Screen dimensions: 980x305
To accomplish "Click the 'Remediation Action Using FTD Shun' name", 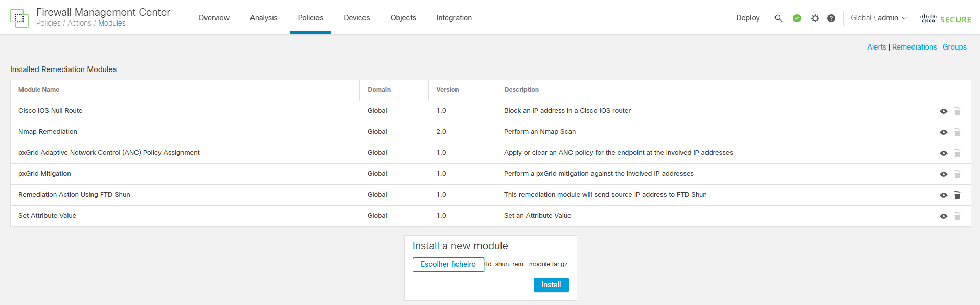I will click(74, 195).
